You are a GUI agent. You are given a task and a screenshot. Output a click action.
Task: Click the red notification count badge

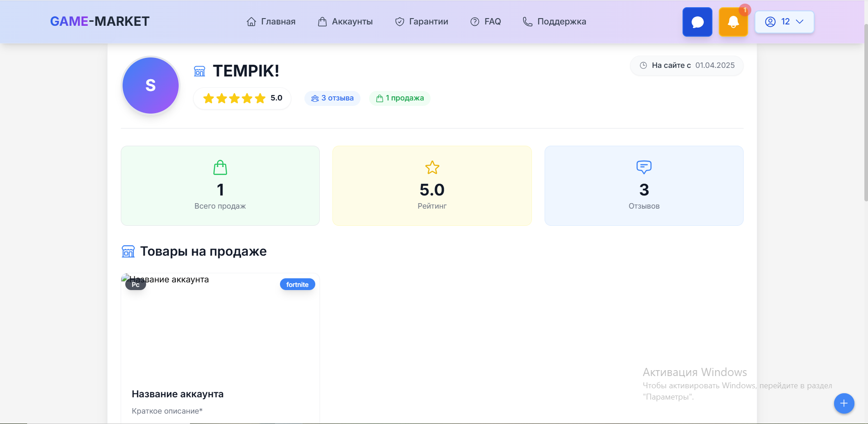[x=745, y=10]
